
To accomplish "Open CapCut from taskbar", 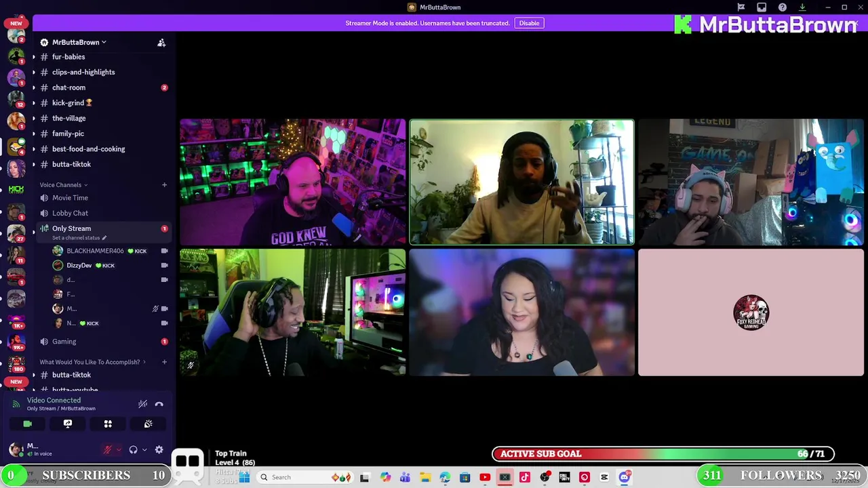I will (604, 477).
